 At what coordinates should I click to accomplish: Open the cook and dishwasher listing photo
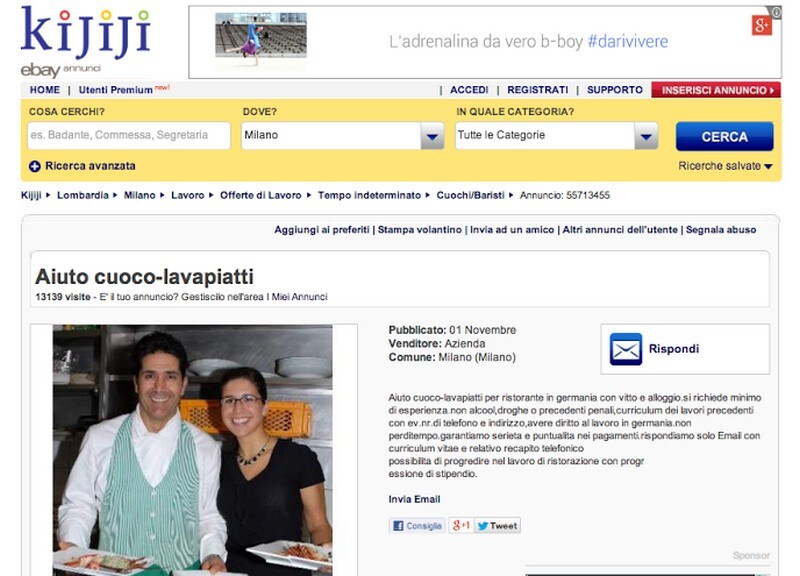[193, 450]
